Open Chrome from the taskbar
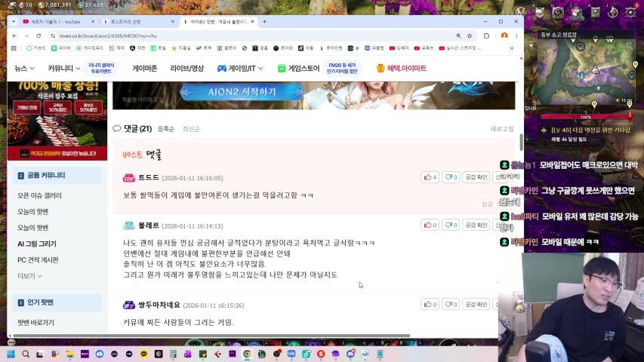This screenshot has width=644, height=362. pos(247,354)
